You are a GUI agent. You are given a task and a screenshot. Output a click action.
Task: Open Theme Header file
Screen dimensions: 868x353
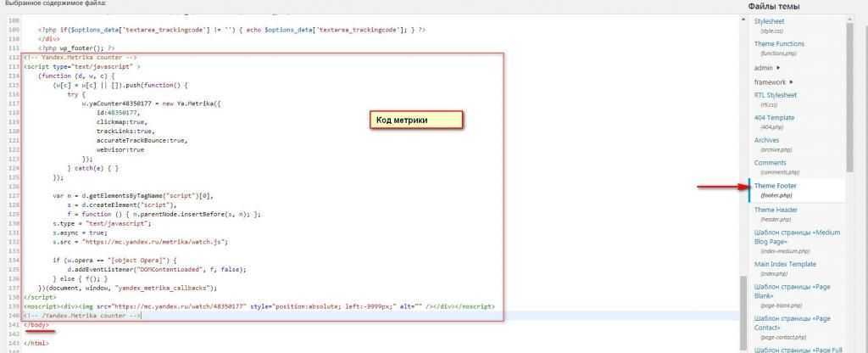[x=776, y=210]
